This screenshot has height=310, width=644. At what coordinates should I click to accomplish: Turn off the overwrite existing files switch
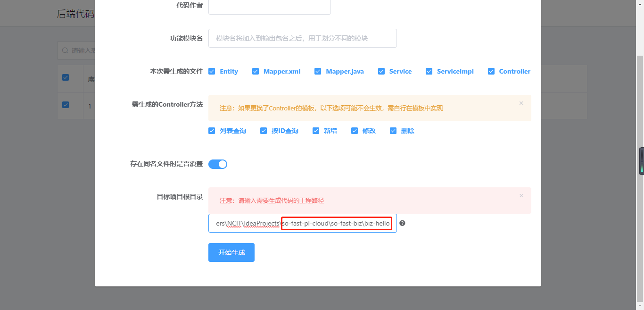218,164
